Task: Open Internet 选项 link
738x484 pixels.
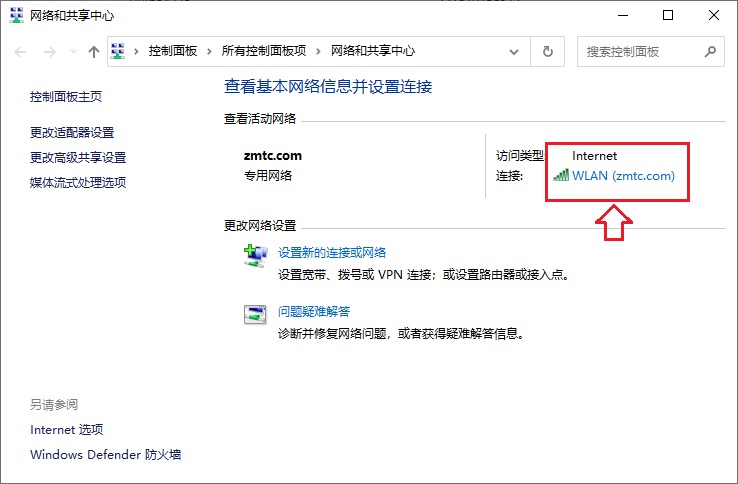Action: click(66, 429)
